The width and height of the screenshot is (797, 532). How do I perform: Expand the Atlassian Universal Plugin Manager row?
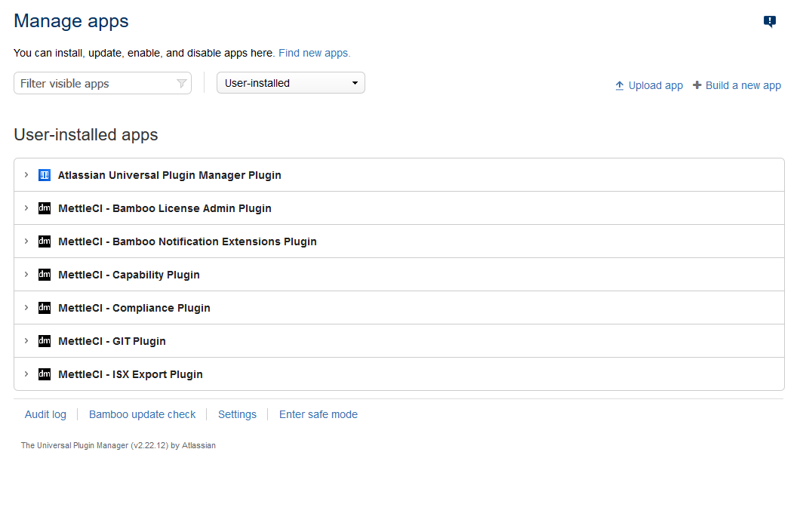tap(26, 175)
